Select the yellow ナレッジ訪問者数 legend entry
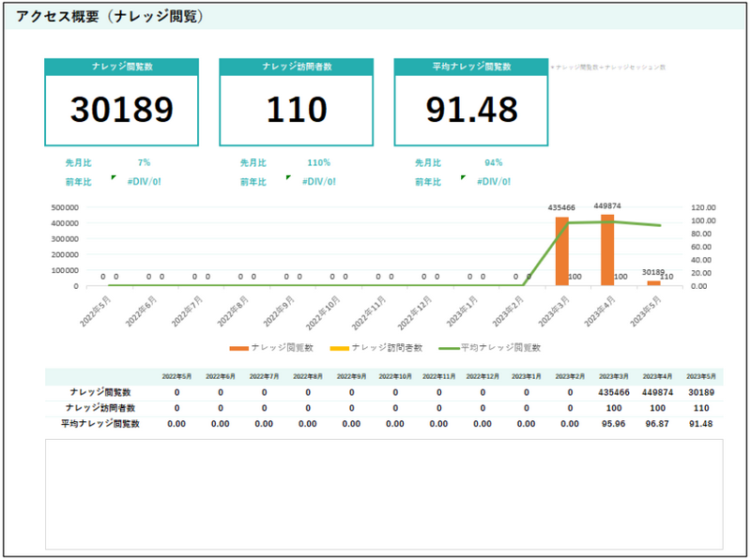The width and height of the screenshot is (751, 560). pos(376,348)
